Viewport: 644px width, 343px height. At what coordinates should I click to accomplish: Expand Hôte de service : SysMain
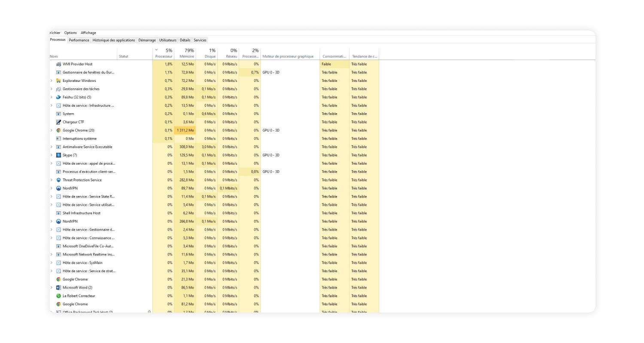click(52, 263)
